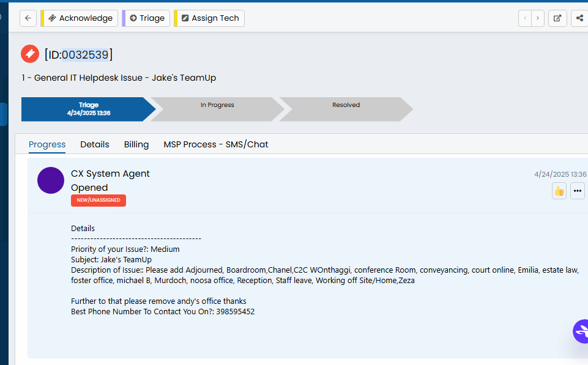Click the Subject: Jake's TeamUp line
Image resolution: width=588 pixels, height=365 pixels.
pos(111,260)
